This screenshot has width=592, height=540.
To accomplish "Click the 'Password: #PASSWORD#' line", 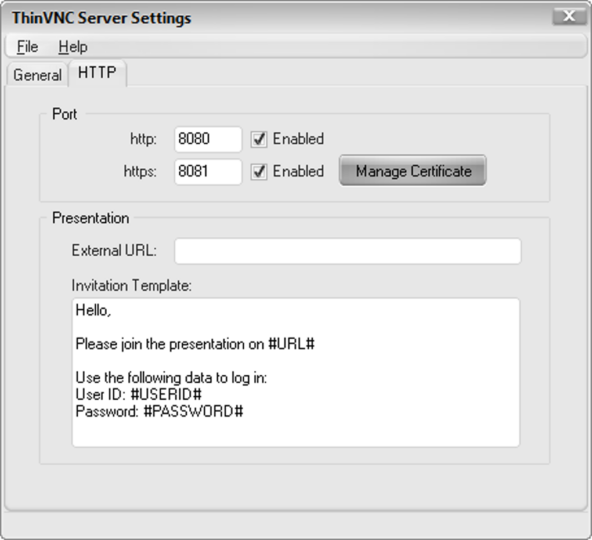I will tap(159, 411).
